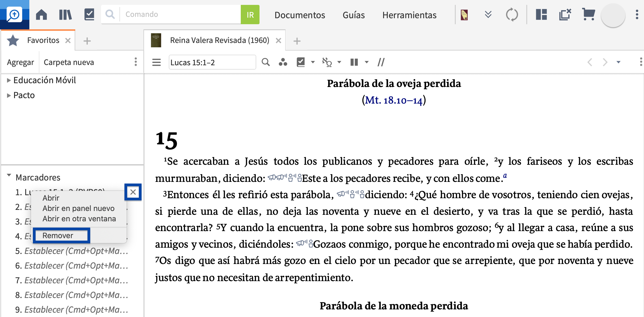Open Favoritos panel options menu

[136, 62]
